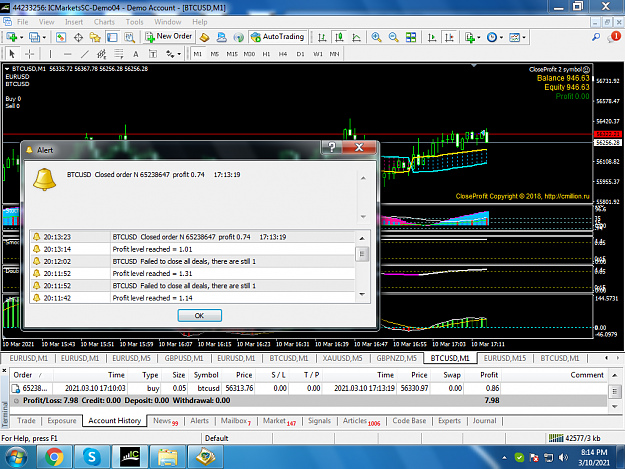Open the search magnifier in toolbar
625x469 pixels.
596,37
